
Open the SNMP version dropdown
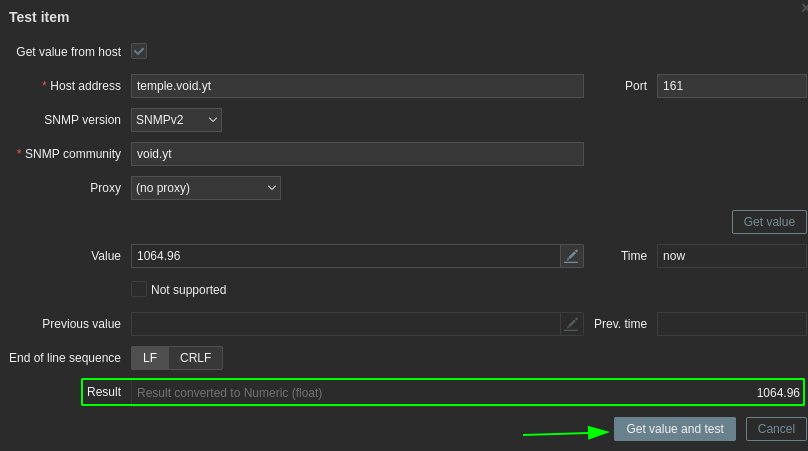176,120
